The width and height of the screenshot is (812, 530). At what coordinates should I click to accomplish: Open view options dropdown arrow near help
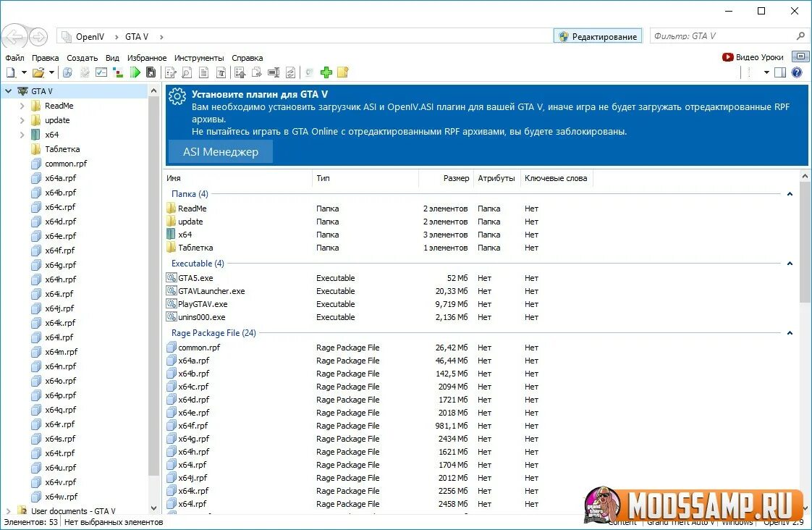tap(766, 72)
